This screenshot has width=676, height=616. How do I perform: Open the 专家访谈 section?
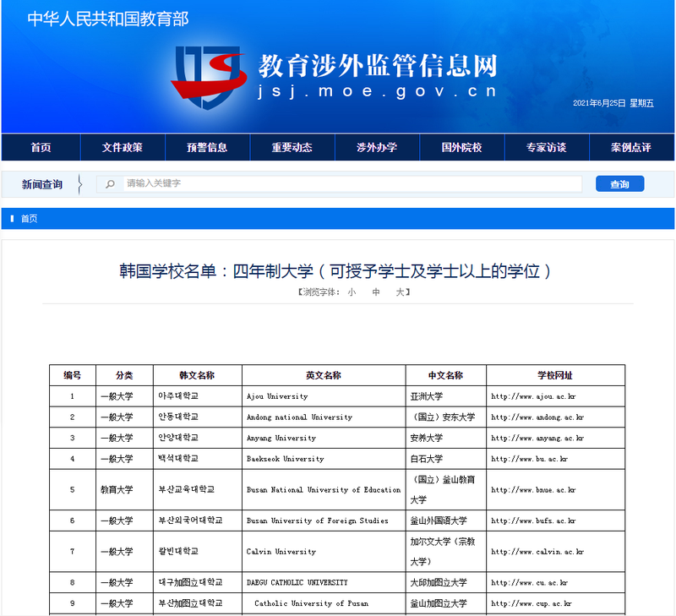(546, 147)
